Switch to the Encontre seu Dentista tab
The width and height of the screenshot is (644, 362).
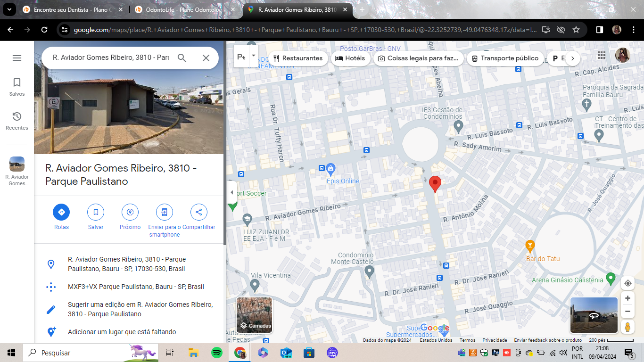tap(73, 9)
